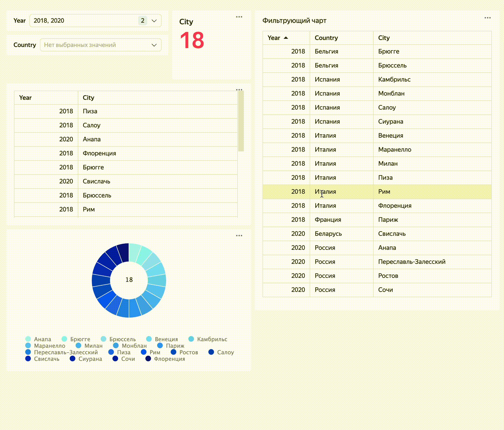Select the Рим row in the filtering chart

pyautogui.click(x=384, y=192)
